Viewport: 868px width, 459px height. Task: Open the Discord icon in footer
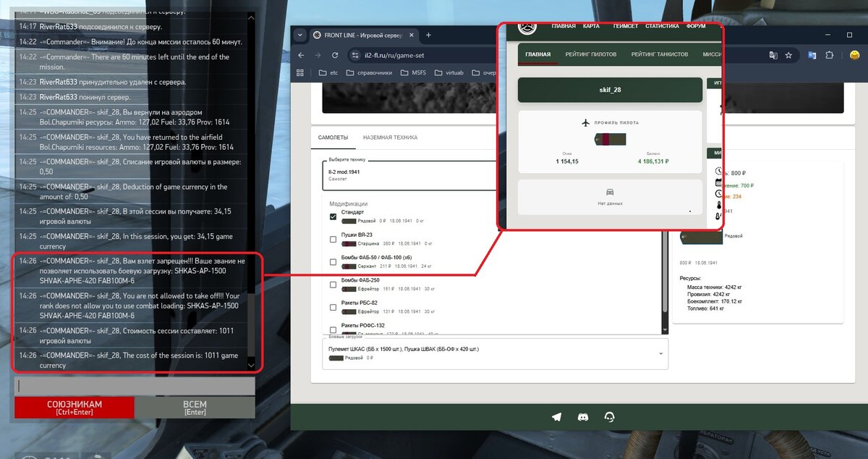583,417
